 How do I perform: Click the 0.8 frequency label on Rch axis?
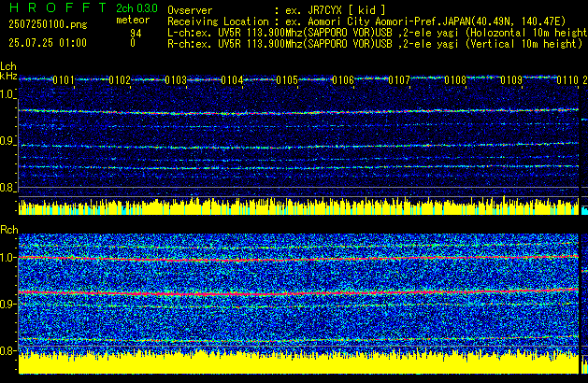7,350
